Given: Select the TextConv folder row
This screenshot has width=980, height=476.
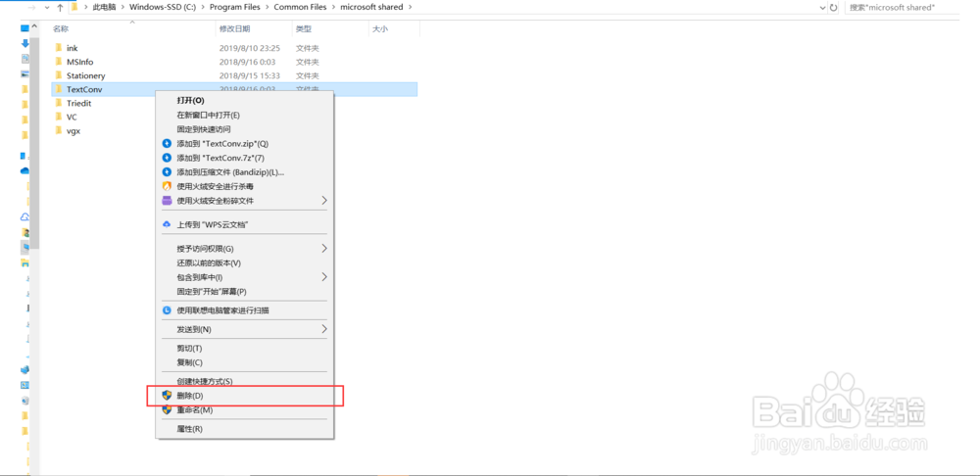Looking at the screenshot, I should (x=234, y=89).
